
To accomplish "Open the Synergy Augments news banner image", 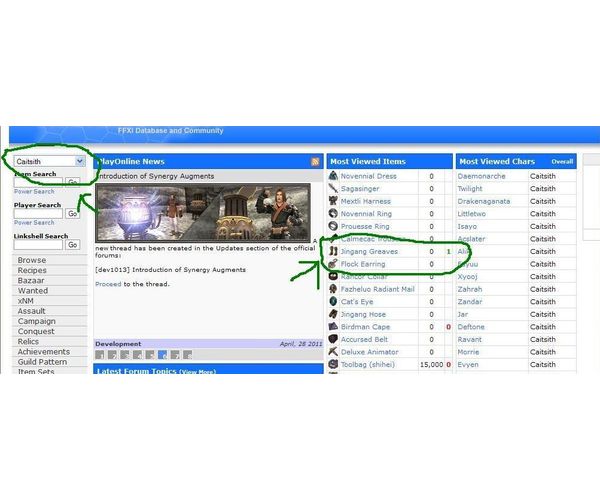I will point(203,213).
